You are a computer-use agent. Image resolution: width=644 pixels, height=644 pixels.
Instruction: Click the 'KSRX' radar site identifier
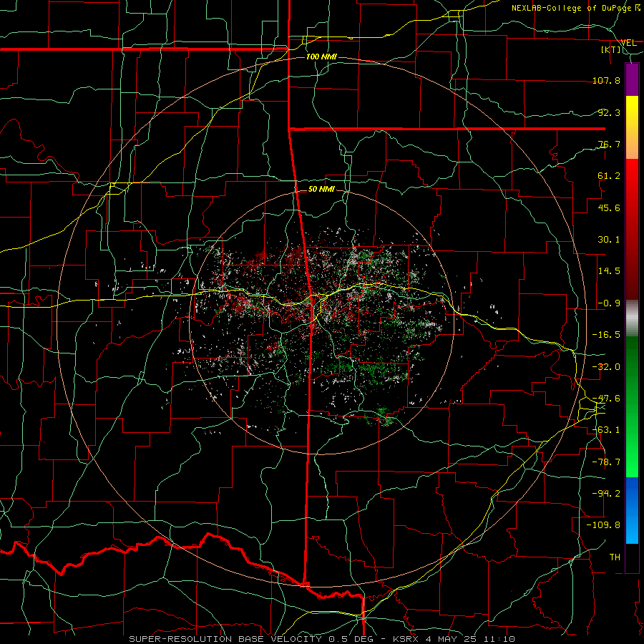click(406, 639)
